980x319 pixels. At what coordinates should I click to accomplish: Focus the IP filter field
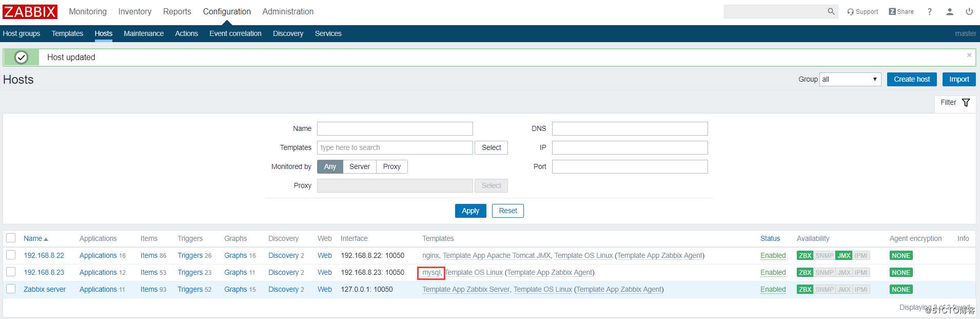630,147
